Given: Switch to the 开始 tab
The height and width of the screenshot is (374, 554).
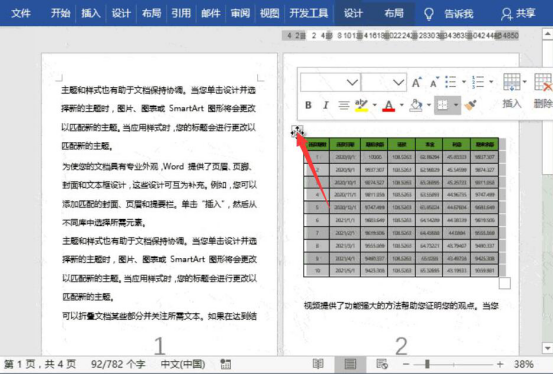Looking at the screenshot, I should 60,13.
